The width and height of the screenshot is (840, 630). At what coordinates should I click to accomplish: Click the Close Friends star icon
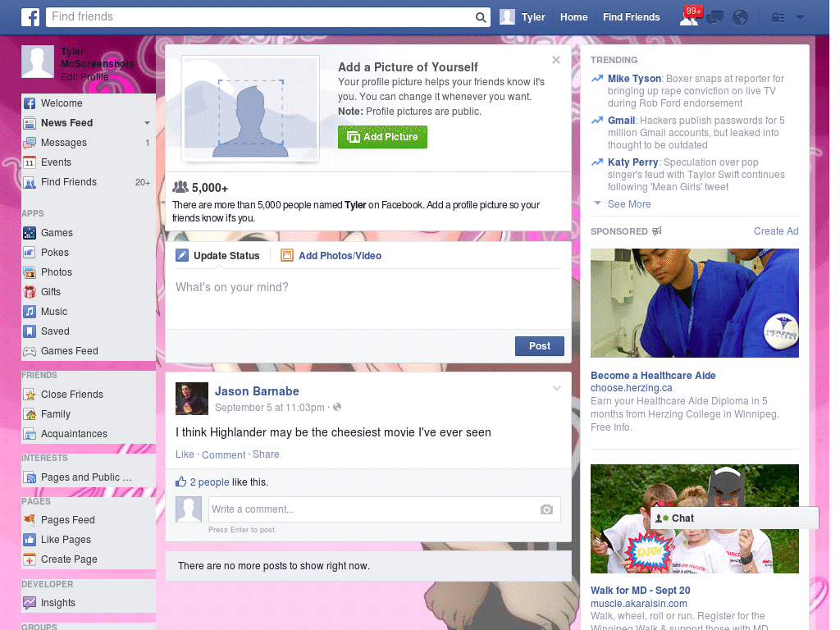(x=30, y=395)
